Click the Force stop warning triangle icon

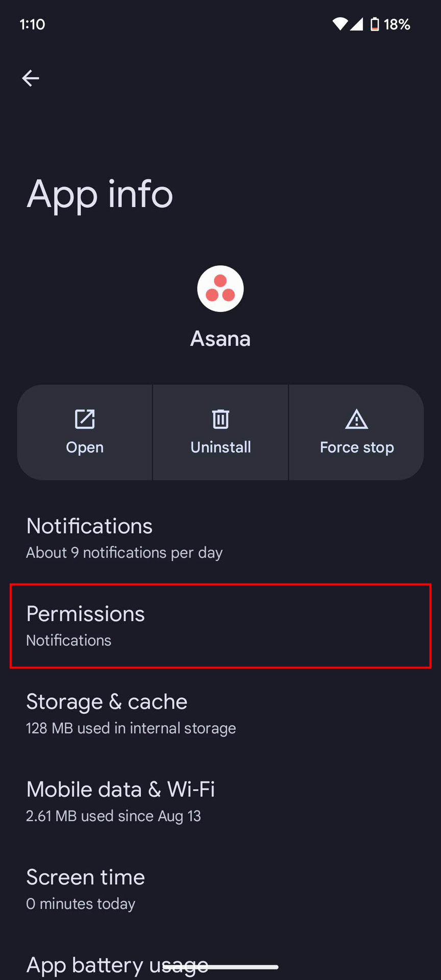[x=356, y=420]
